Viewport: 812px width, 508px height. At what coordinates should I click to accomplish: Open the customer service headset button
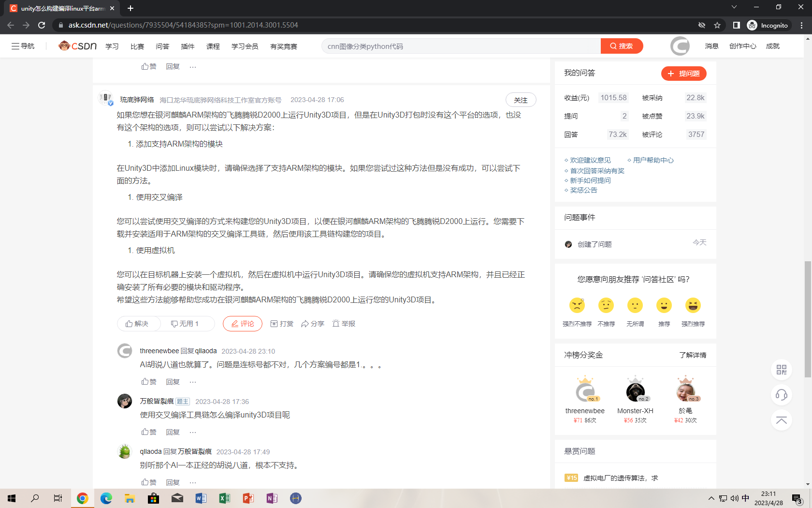782,395
